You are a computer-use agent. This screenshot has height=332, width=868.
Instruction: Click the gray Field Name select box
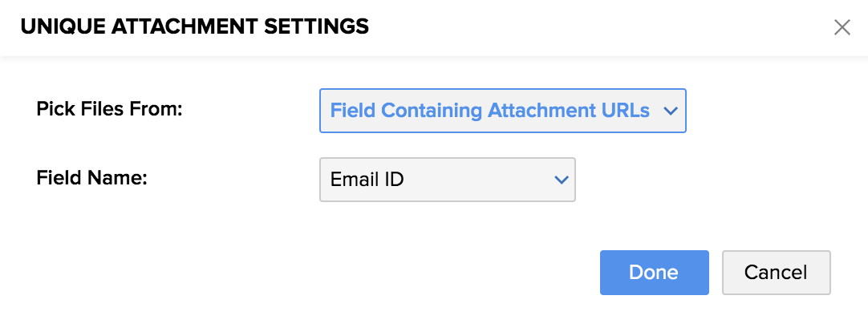447,180
